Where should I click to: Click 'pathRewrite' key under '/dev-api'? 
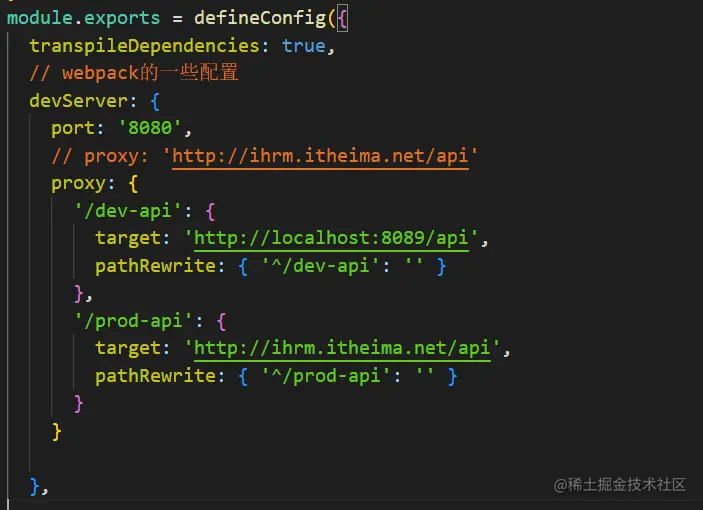coord(156,266)
